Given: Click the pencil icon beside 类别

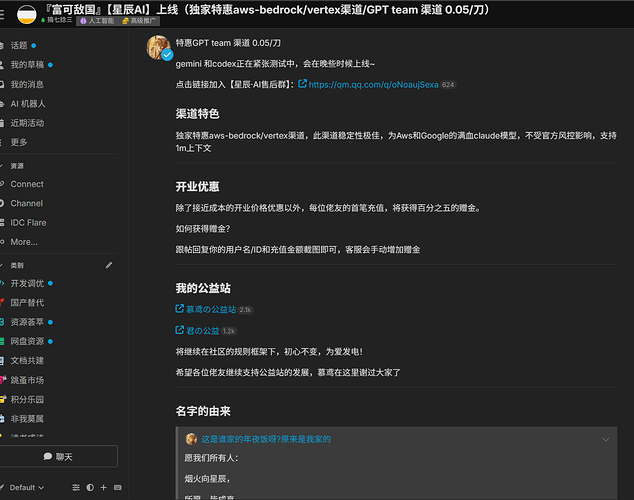Looking at the screenshot, I should pyautogui.click(x=109, y=265).
